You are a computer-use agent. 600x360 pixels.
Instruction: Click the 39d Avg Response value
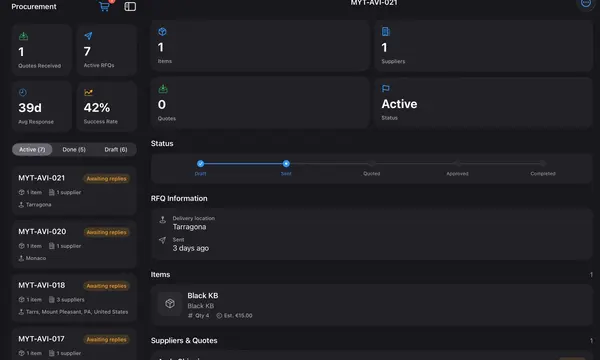(x=30, y=108)
